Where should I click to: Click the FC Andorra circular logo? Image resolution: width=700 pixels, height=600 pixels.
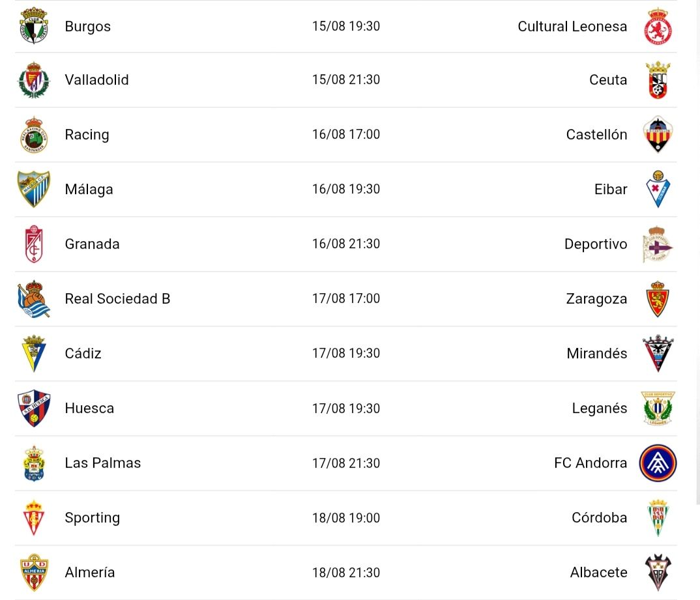(x=658, y=463)
